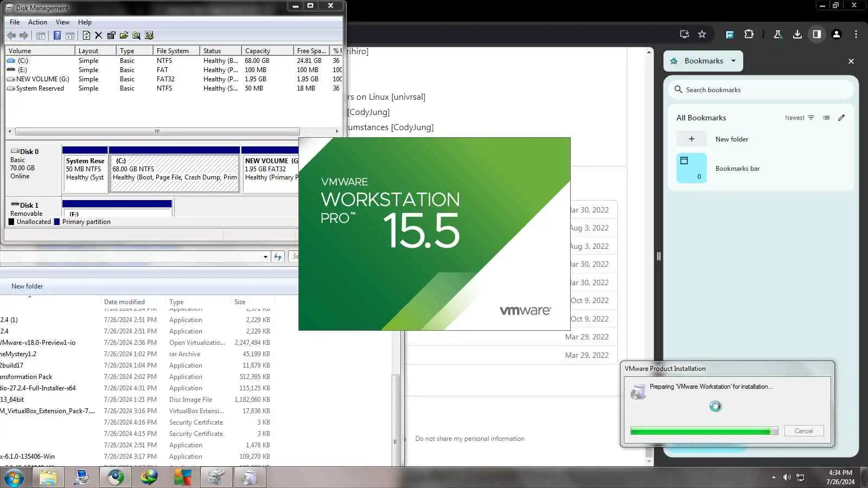868x488 pixels.
Task: Click the NEW VOLUME FAT32 partition block
Action: tap(270, 173)
